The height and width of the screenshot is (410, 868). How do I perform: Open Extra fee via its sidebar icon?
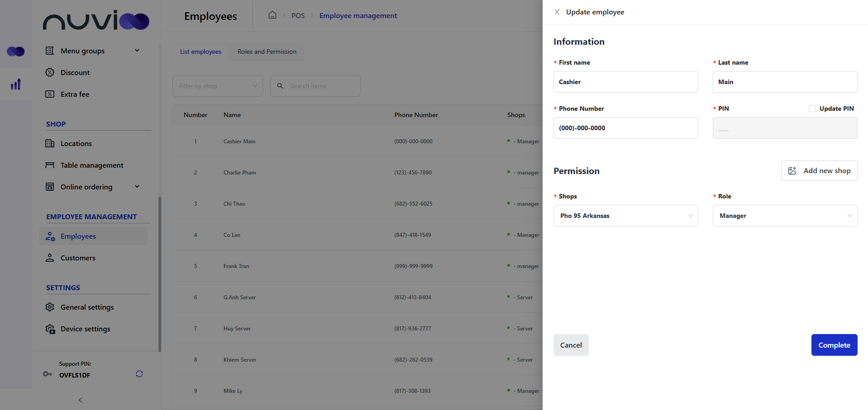pos(50,94)
